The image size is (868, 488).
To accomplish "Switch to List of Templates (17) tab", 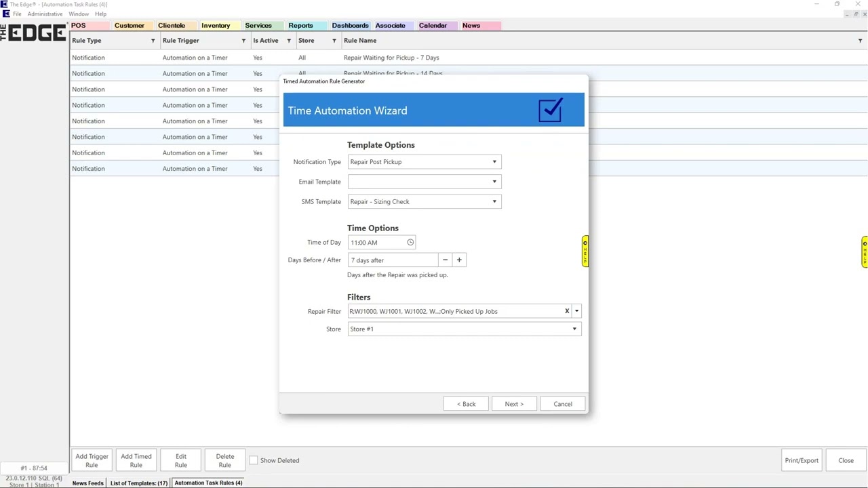I will (x=139, y=483).
